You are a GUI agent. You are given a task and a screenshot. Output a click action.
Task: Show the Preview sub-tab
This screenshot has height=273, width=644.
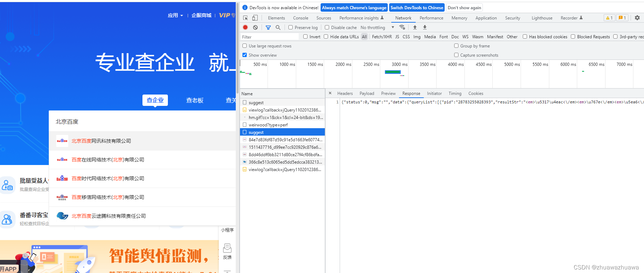388,93
